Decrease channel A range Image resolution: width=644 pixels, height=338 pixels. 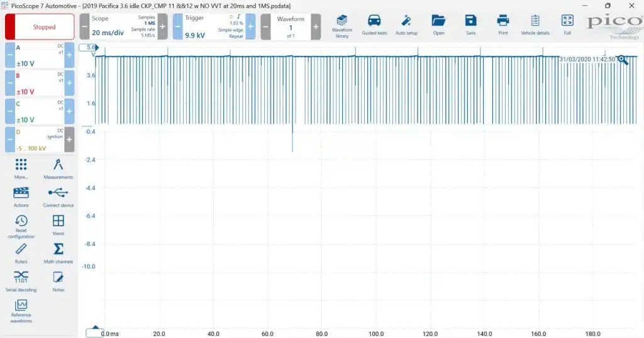point(10,55)
